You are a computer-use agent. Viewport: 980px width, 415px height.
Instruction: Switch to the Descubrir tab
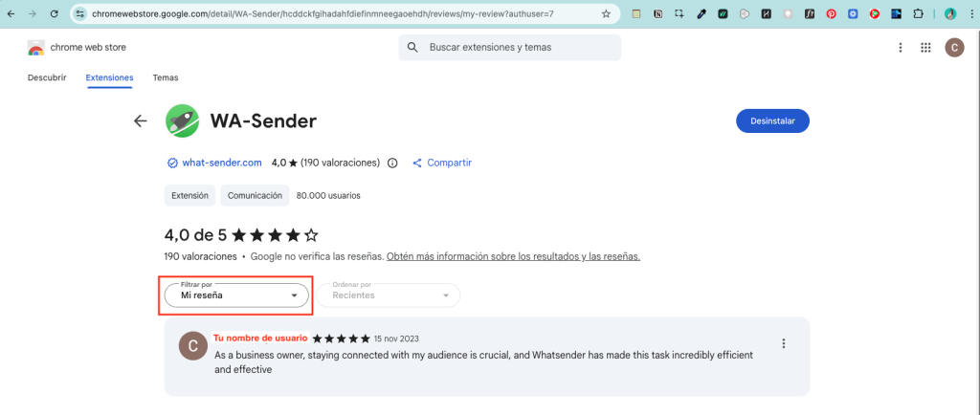click(x=47, y=77)
